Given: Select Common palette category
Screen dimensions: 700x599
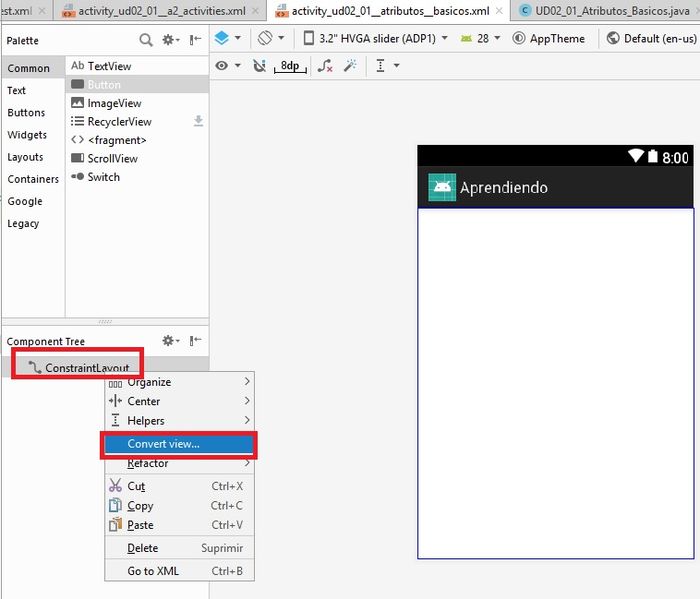Looking at the screenshot, I should point(33,68).
